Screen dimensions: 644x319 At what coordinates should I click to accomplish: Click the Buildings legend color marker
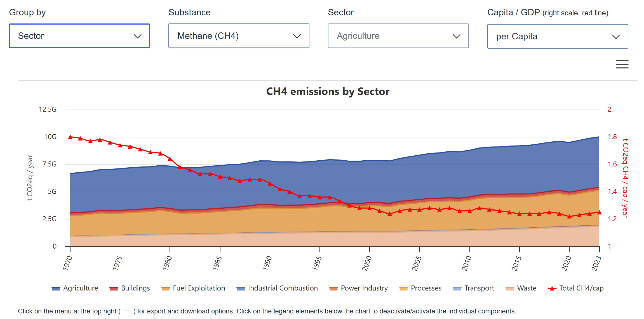[x=114, y=289]
